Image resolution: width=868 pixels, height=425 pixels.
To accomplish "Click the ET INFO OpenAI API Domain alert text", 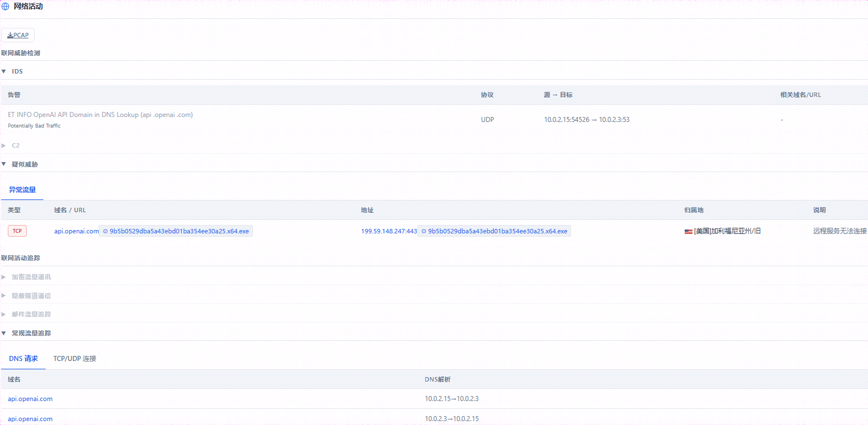I will click(x=100, y=115).
